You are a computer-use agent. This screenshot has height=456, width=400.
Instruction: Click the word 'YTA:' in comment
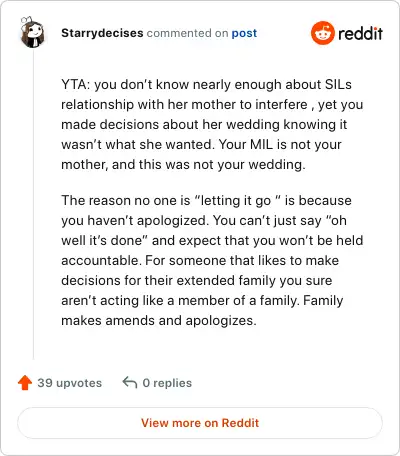pyautogui.click(x=76, y=84)
